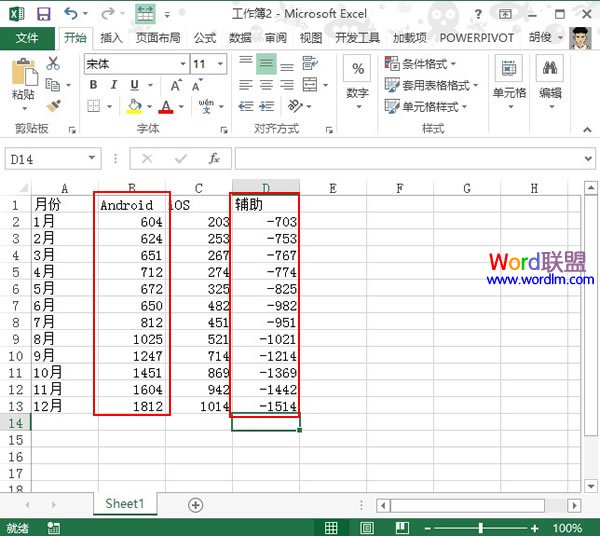Switch to Page Break Preview icon

coord(402,528)
